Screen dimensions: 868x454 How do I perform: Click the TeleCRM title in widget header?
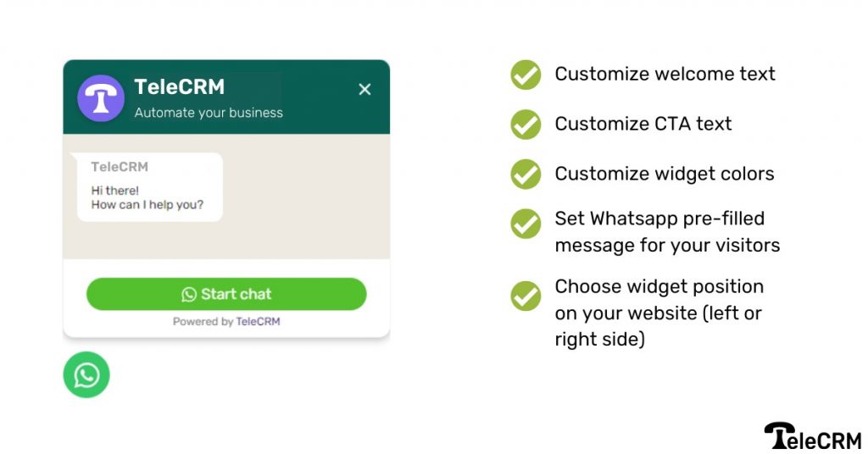pos(180,86)
